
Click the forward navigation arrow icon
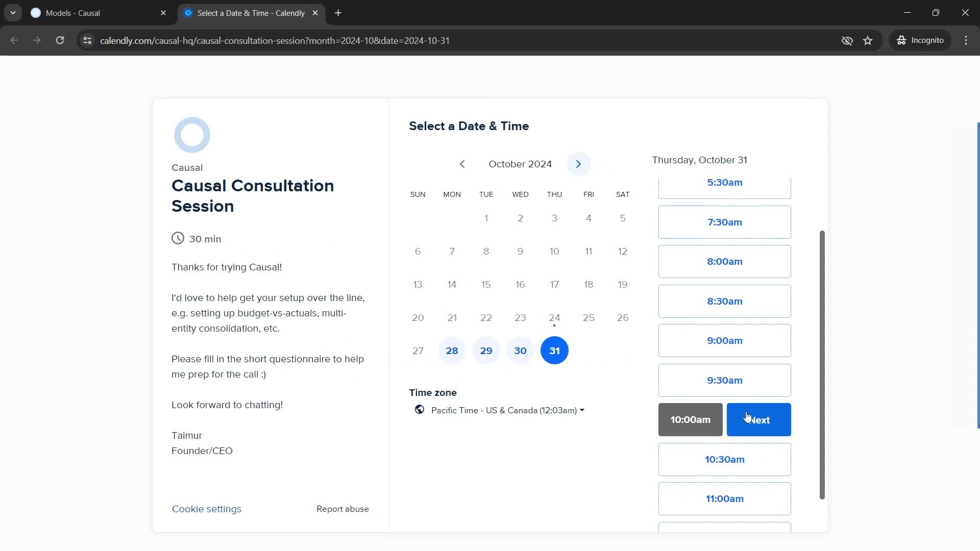578,164
